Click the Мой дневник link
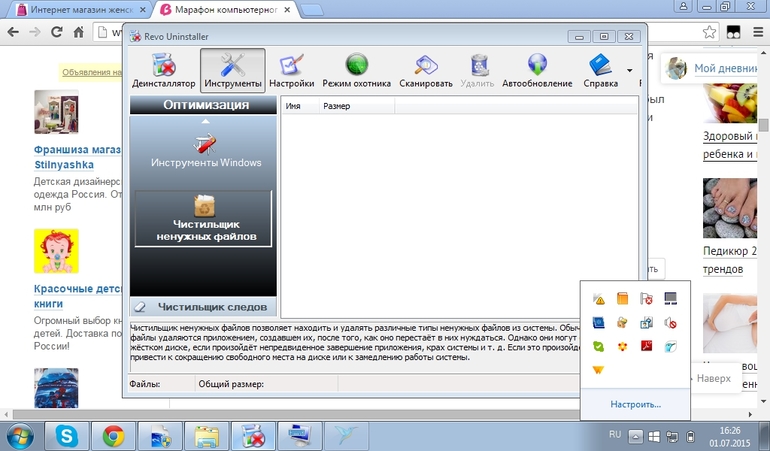The image size is (770, 451). point(725,69)
